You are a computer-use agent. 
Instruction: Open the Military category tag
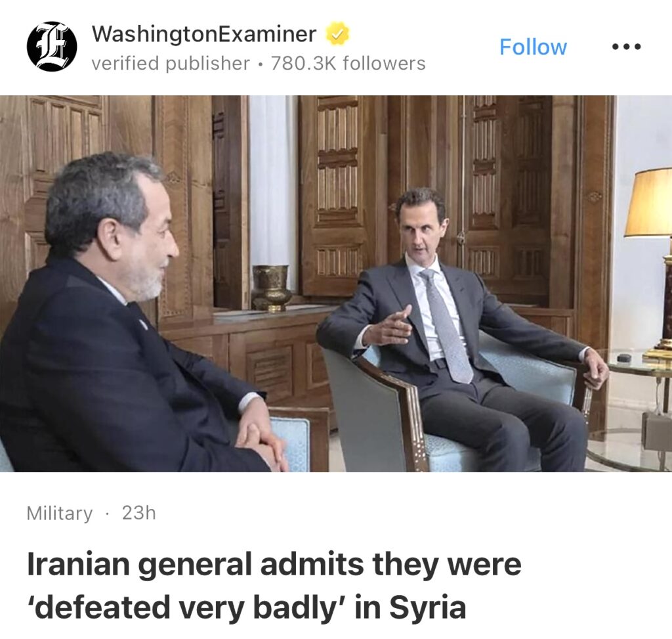60,513
